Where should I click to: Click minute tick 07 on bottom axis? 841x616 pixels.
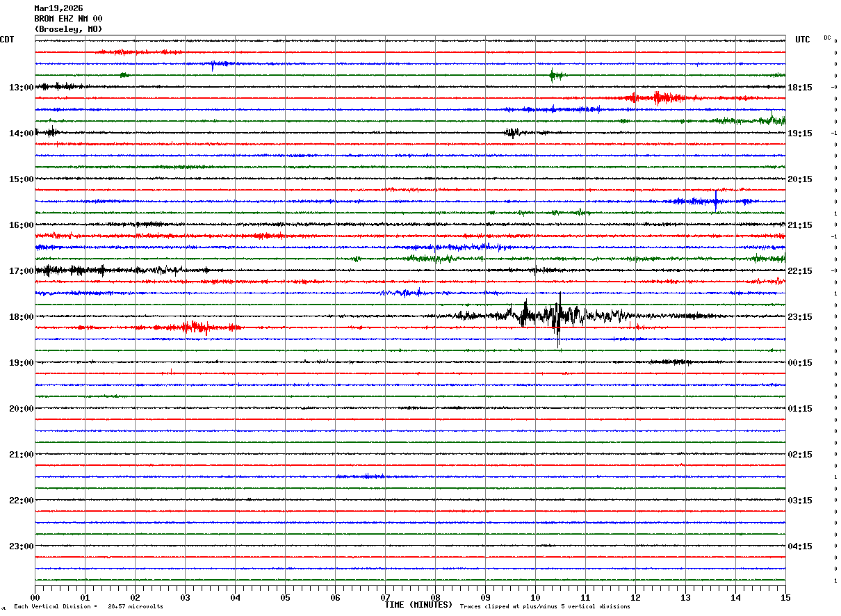(385, 597)
